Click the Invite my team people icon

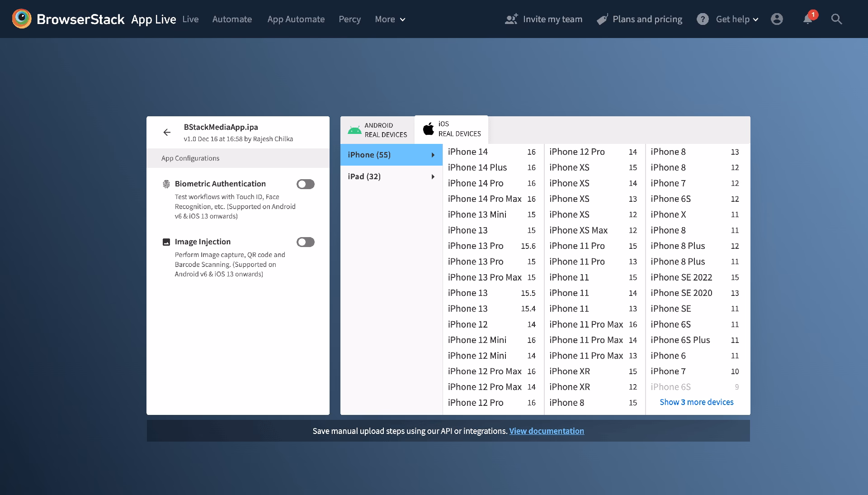click(511, 19)
